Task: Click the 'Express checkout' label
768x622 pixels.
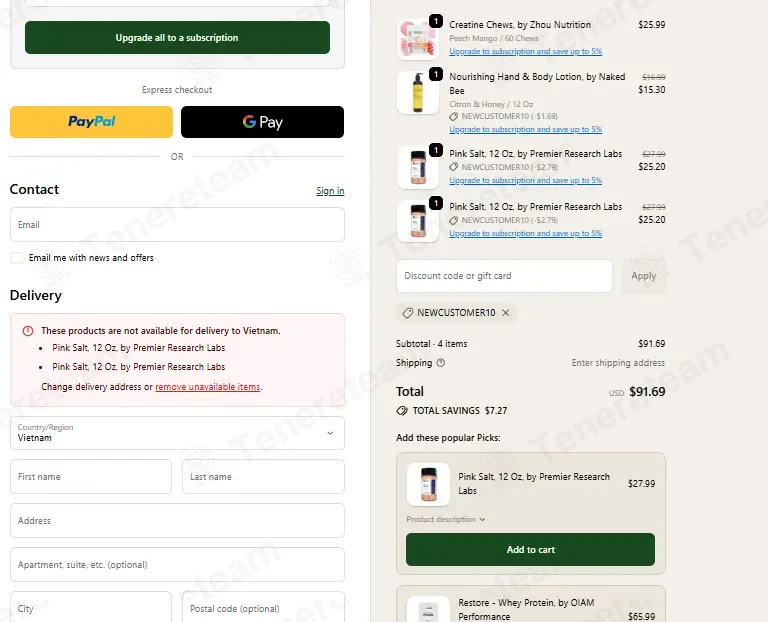Action: [x=177, y=90]
